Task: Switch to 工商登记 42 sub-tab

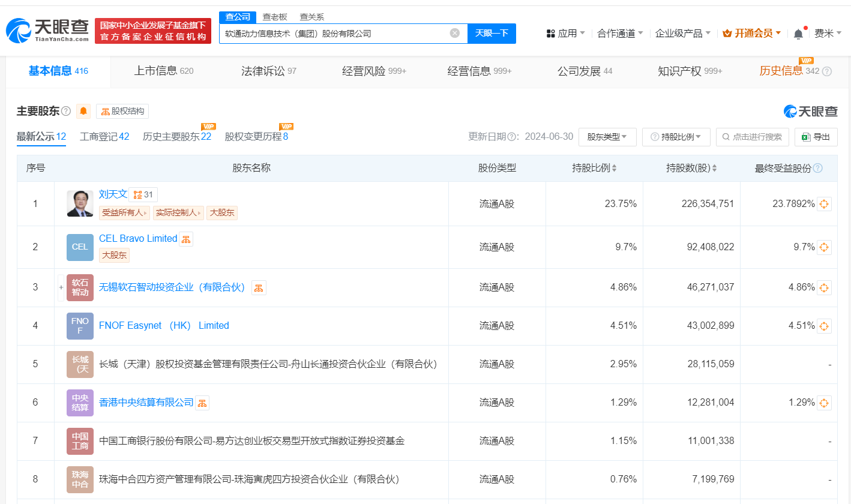Action: click(x=104, y=137)
